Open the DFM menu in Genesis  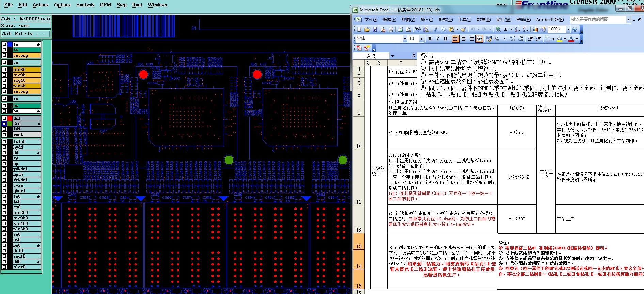coord(106,5)
